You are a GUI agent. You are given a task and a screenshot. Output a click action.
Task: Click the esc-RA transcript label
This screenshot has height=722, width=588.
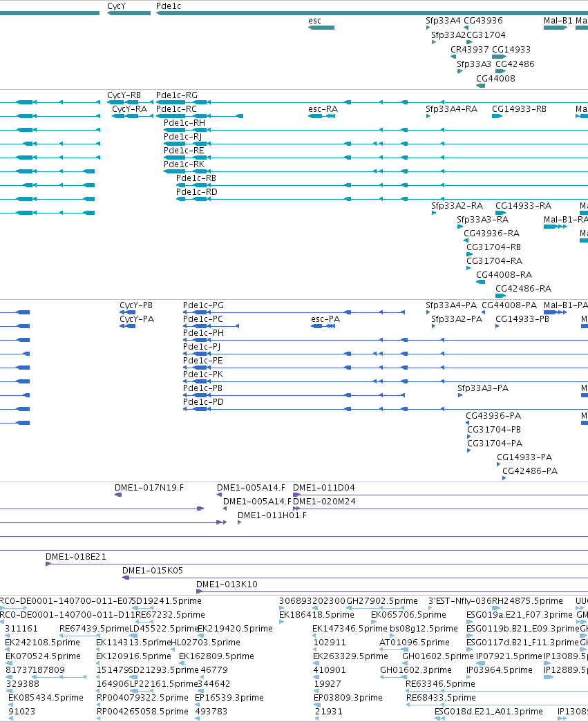[323, 109]
